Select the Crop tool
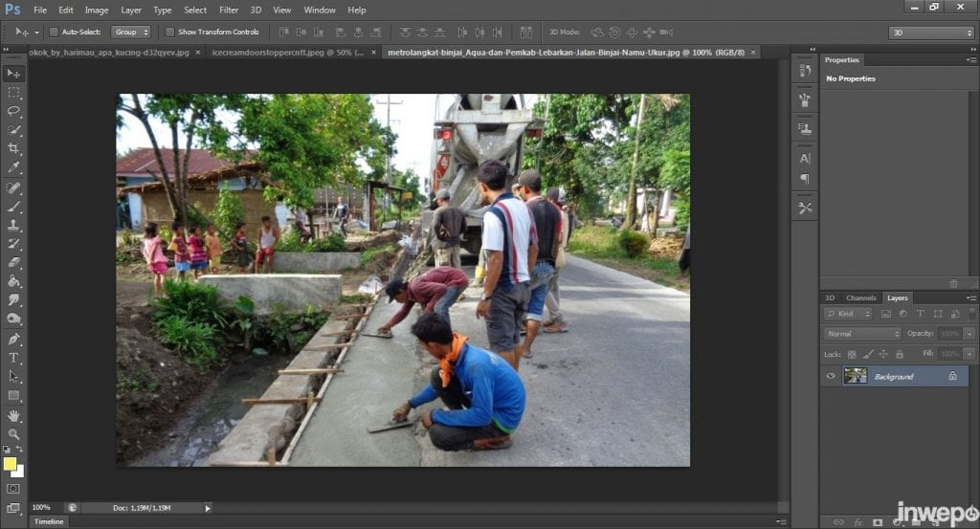The height and width of the screenshot is (529, 980). 13,148
